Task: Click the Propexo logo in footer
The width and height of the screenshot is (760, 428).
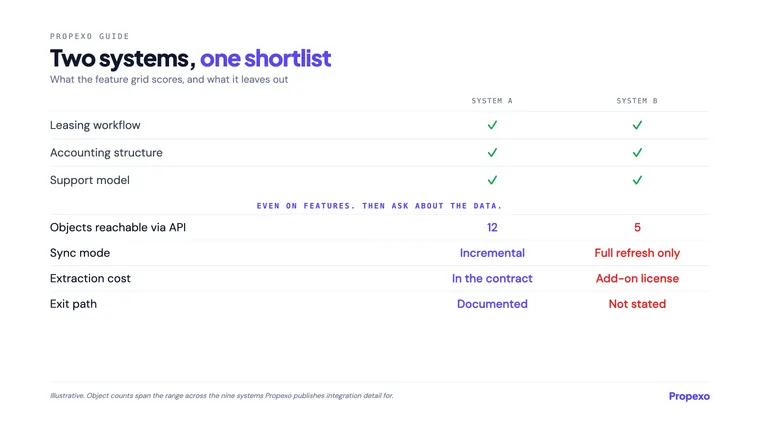Action: pyautogui.click(x=689, y=396)
